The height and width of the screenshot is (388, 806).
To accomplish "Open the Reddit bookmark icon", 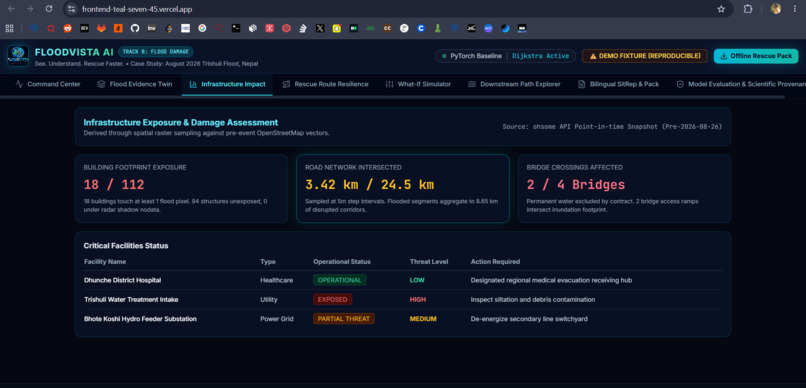I will 67,28.
